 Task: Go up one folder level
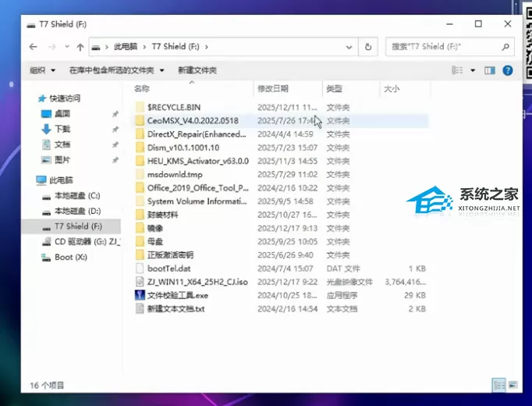(80, 47)
